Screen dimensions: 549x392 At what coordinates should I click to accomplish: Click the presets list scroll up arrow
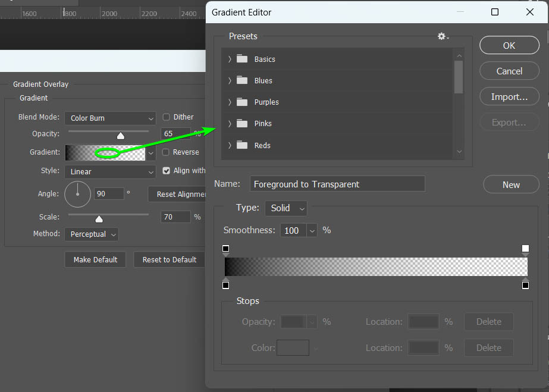click(459, 56)
